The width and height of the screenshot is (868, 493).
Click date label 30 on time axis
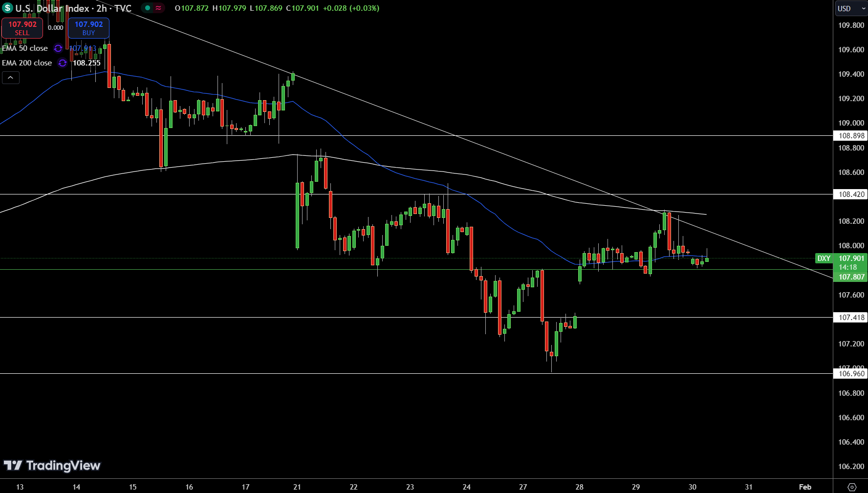693,487
